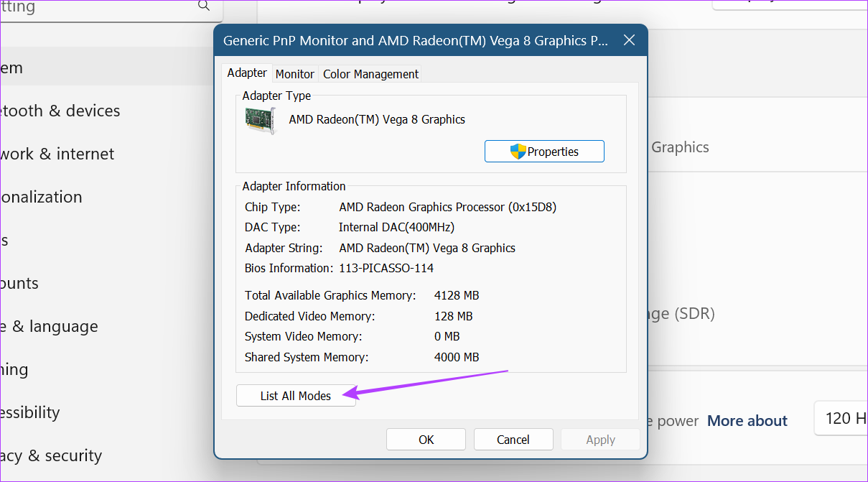Click the 'Total Available Graphics Memory:' label
This screenshot has height=482, width=868.
pos(330,295)
